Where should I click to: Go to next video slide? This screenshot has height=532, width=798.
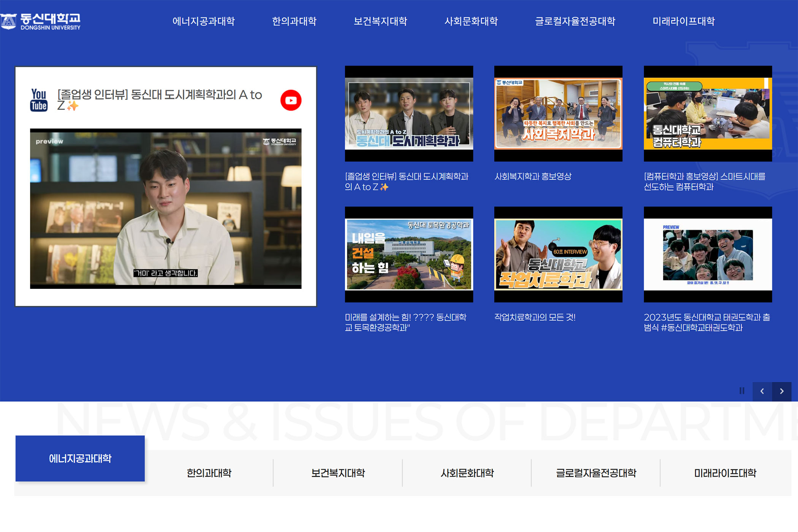coord(782,391)
